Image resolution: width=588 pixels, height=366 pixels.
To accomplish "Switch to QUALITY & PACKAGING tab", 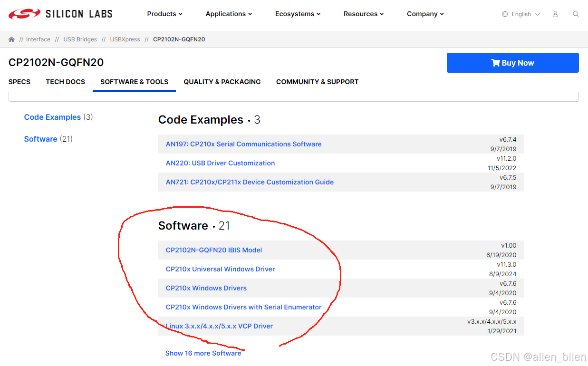I will pos(222,82).
